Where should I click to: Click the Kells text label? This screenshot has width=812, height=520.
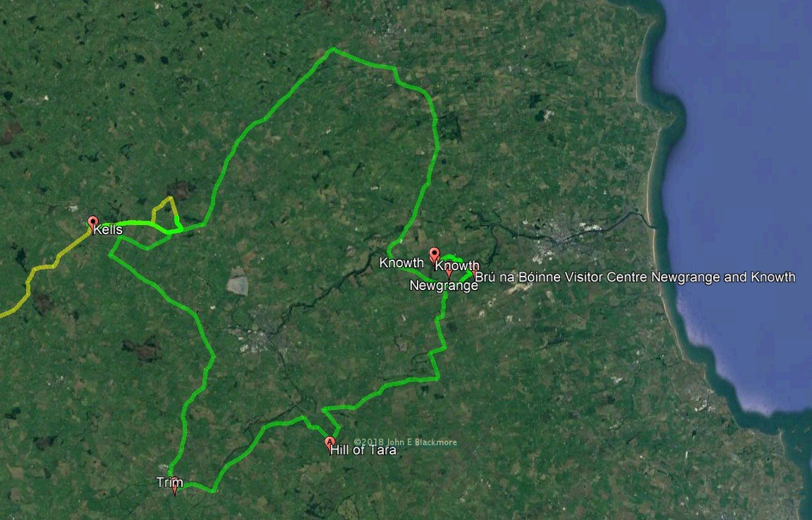108,229
